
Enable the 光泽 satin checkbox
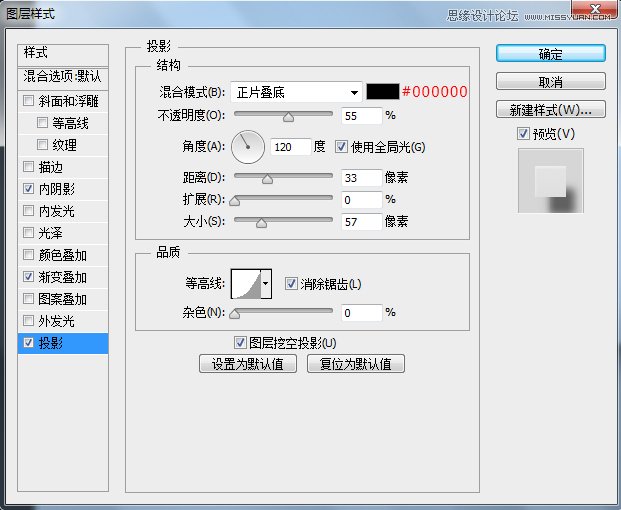coord(29,232)
